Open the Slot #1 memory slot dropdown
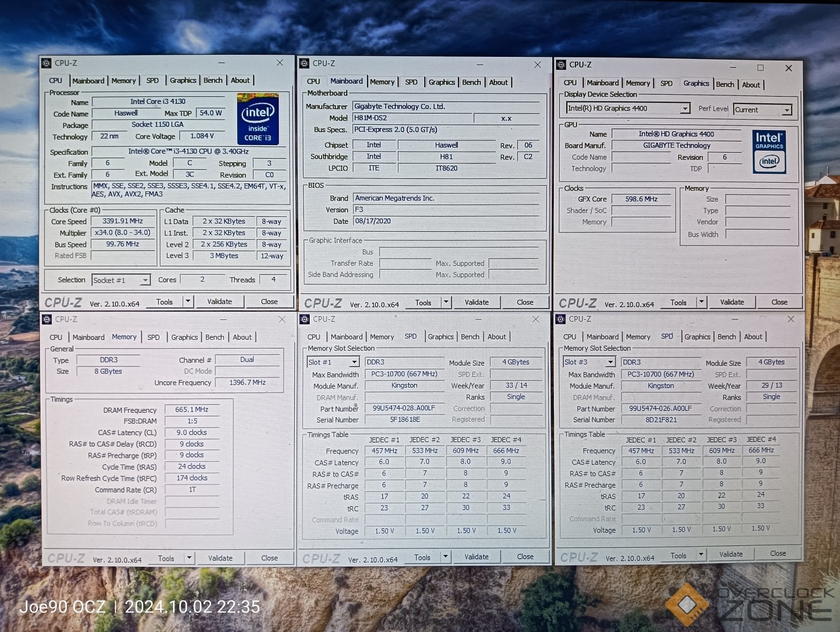The image size is (840, 632). pos(354,362)
